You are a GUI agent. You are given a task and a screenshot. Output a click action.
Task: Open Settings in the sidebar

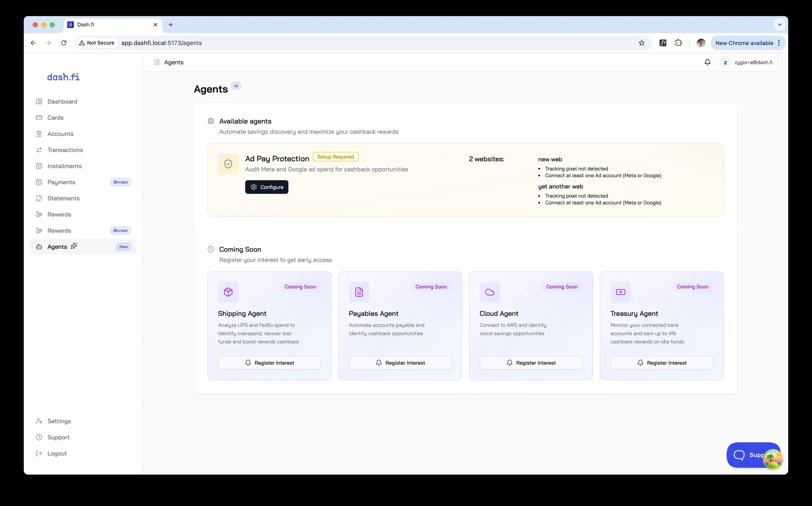(x=83, y=421)
